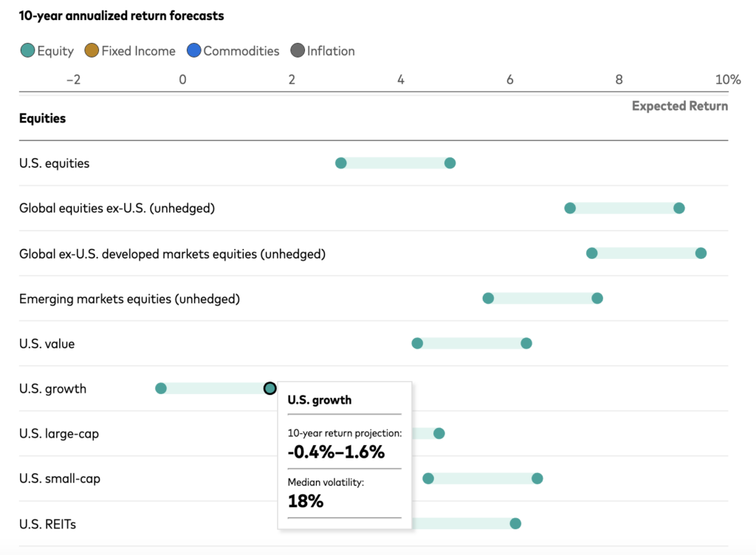The width and height of the screenshot is (756, 555).
Task: Click the lower-bound dot for U.S. equities
Action: tap(341, 163)
